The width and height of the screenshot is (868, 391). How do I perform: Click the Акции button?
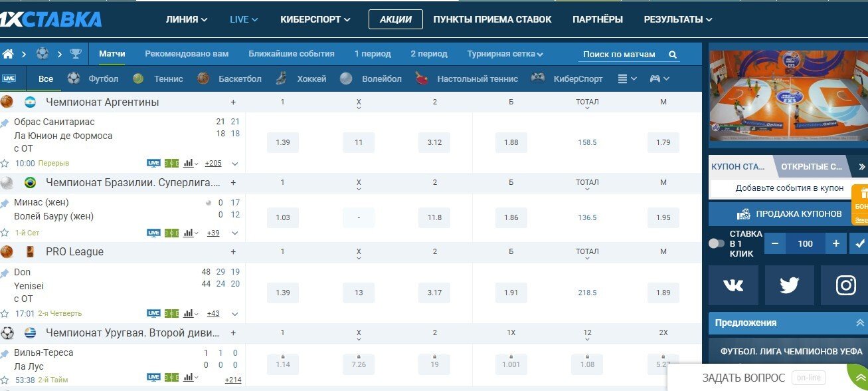[x=395, y=19]
